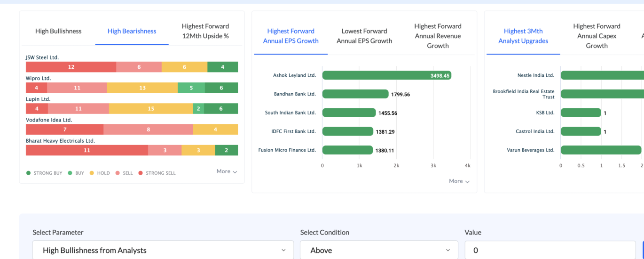
Task: Click the IDFC First Bank Ltd. bar
Action: coord(348,131)
